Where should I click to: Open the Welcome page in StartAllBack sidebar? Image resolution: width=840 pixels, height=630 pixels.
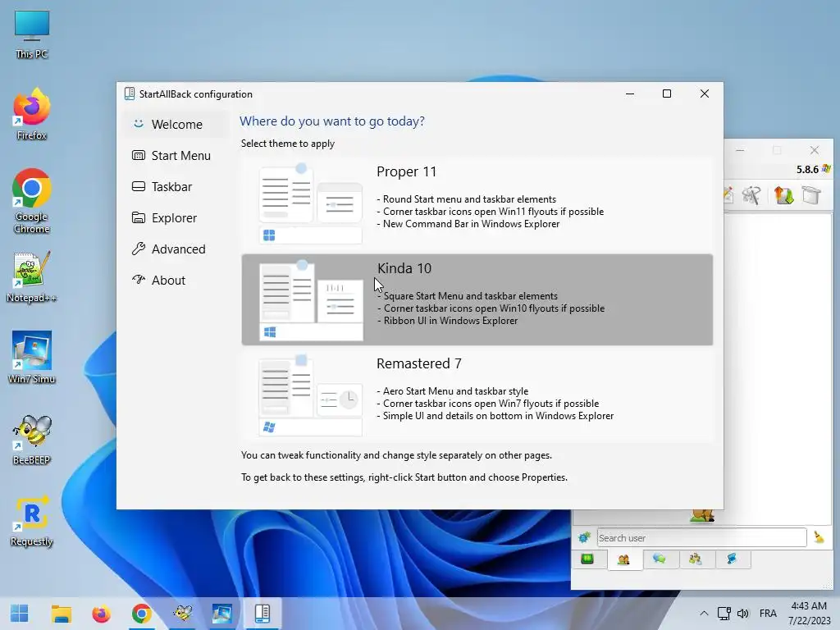pos(176,125)
